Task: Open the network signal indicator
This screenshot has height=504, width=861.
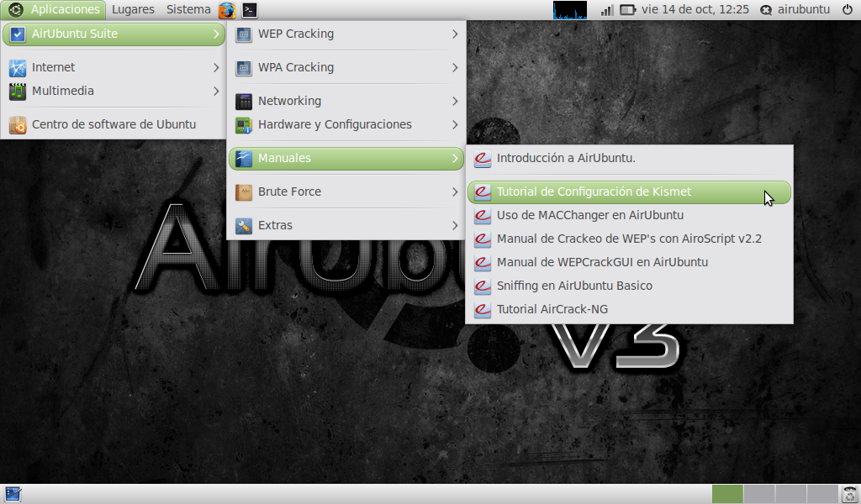Action: [x=607, y=10]
